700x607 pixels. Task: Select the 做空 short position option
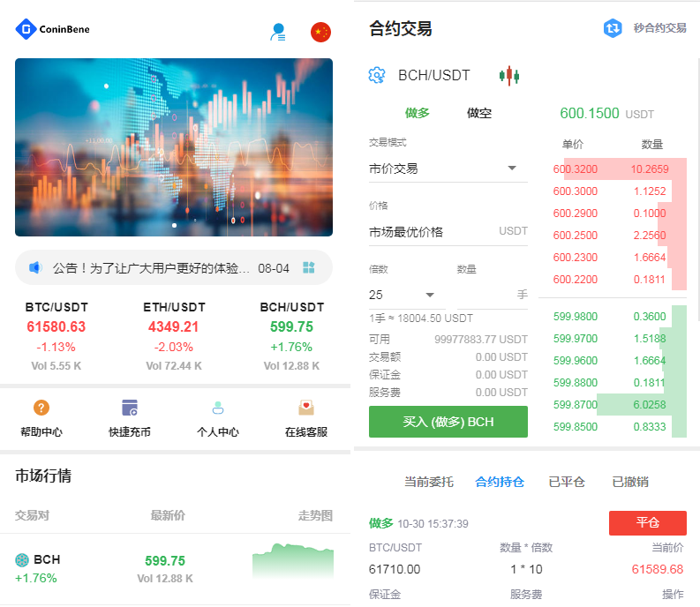479,113
